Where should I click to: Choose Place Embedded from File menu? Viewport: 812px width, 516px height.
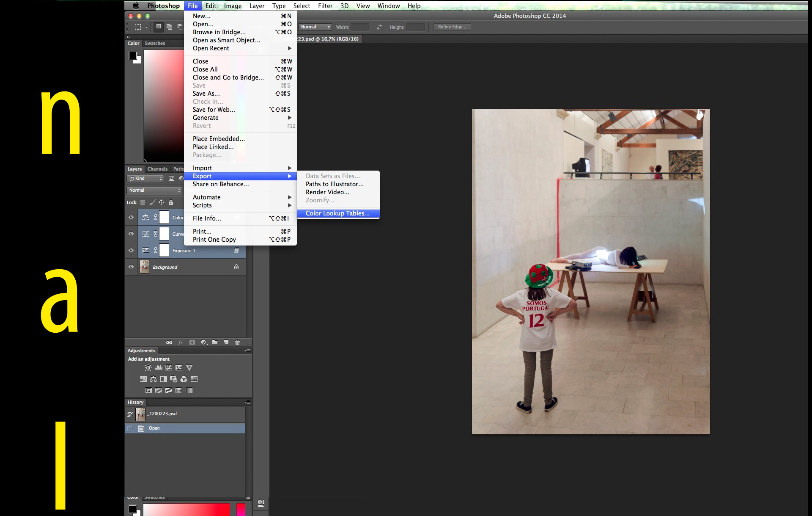[240, 139]
